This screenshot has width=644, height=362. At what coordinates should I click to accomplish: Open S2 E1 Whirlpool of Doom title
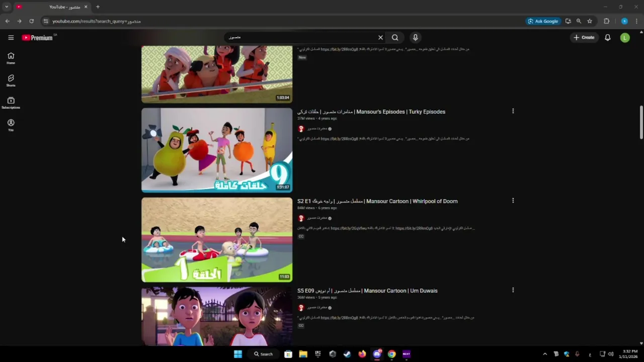click(x=377, y=201)
